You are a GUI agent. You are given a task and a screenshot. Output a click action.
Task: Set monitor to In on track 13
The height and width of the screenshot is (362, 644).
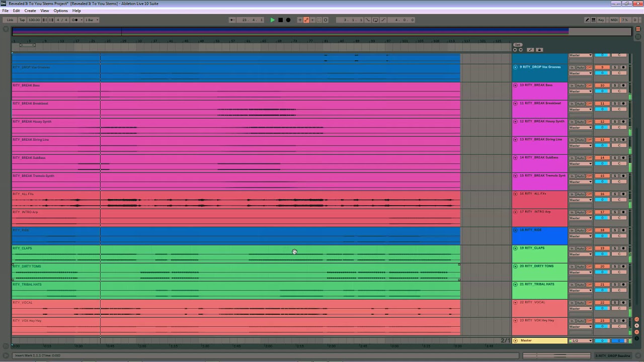(572, 140)
